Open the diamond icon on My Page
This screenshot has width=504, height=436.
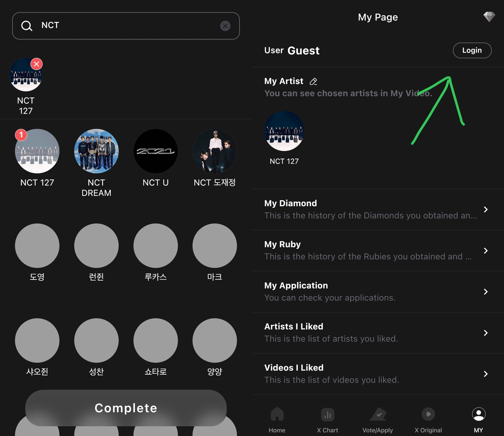pyautogui.click(x=489, y=17)
